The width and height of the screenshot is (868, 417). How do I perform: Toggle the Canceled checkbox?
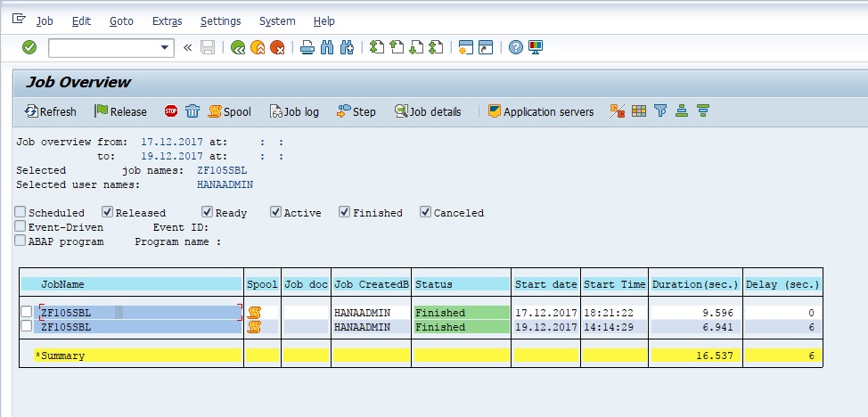425,212
